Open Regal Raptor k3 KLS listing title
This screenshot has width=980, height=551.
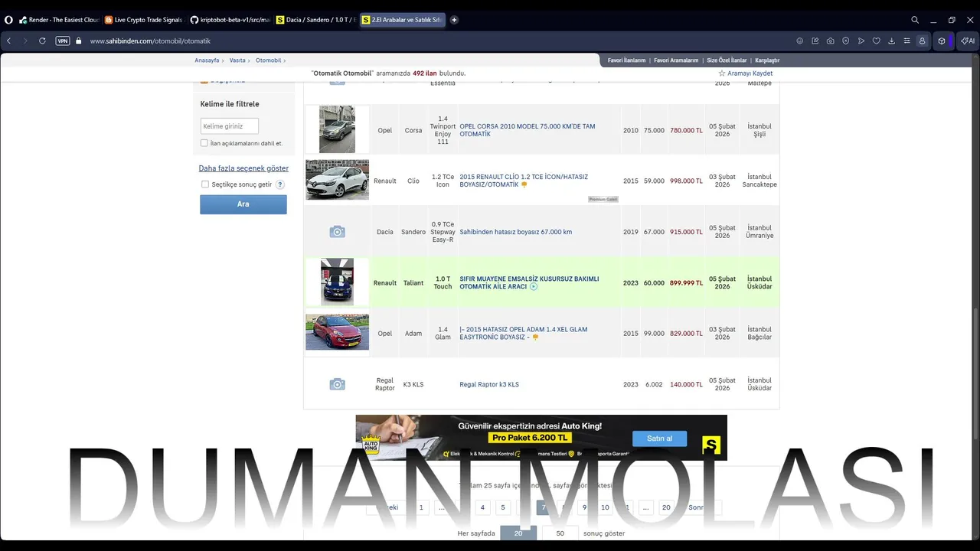(x=489, y=384)
